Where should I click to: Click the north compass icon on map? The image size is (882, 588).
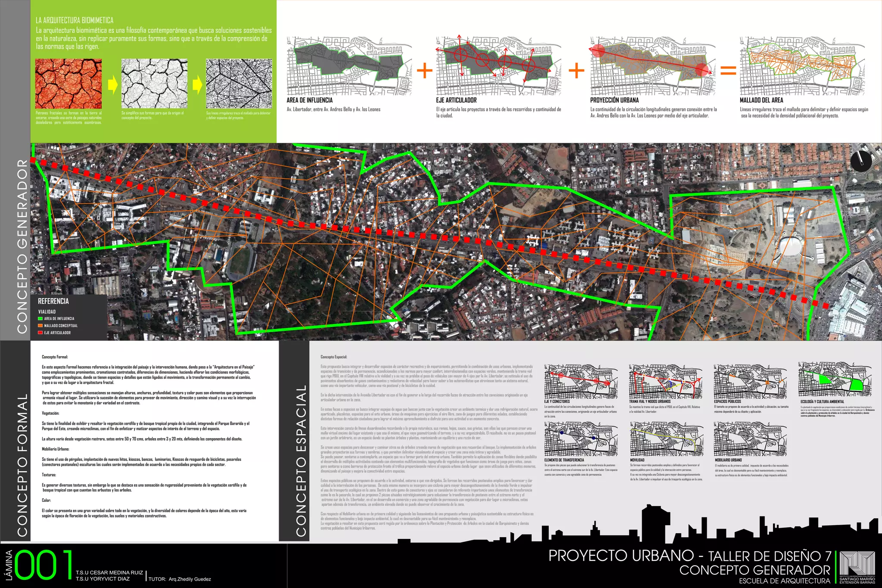[x=861, y=161]
